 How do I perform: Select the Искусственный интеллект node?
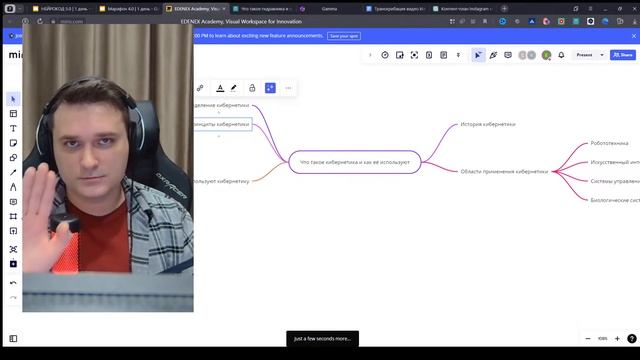615,162
